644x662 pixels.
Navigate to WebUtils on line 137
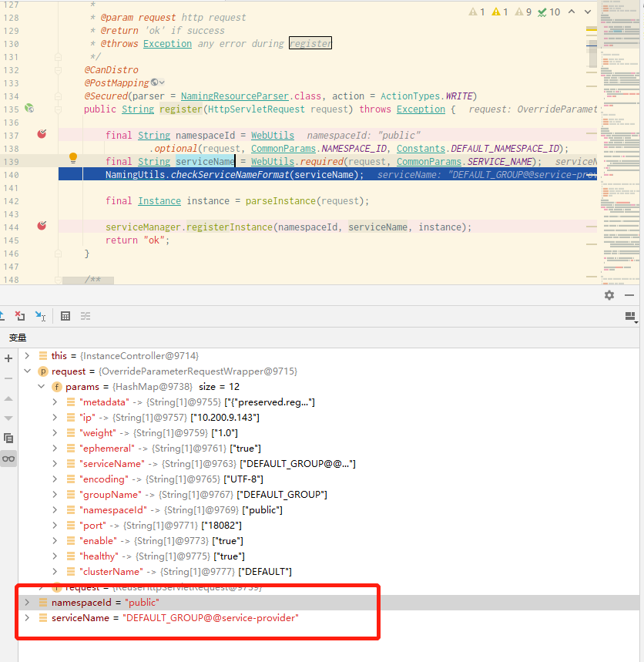click(273, 135)
